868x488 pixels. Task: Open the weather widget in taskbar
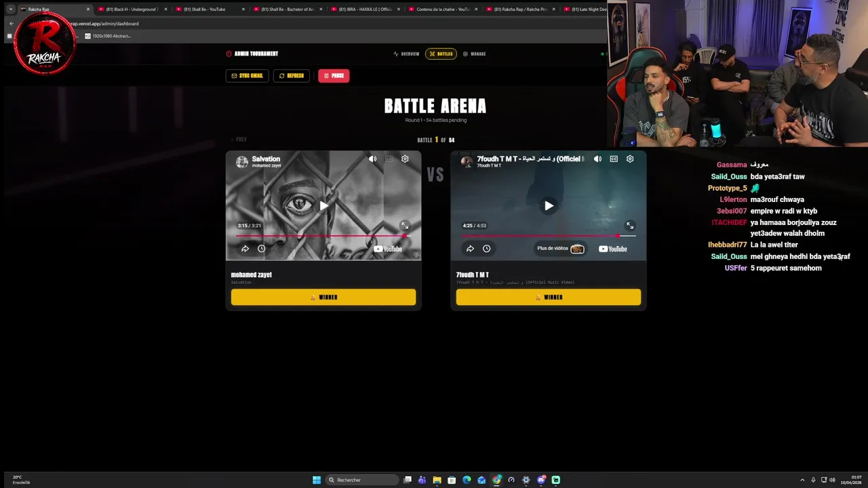coord(20,480)
